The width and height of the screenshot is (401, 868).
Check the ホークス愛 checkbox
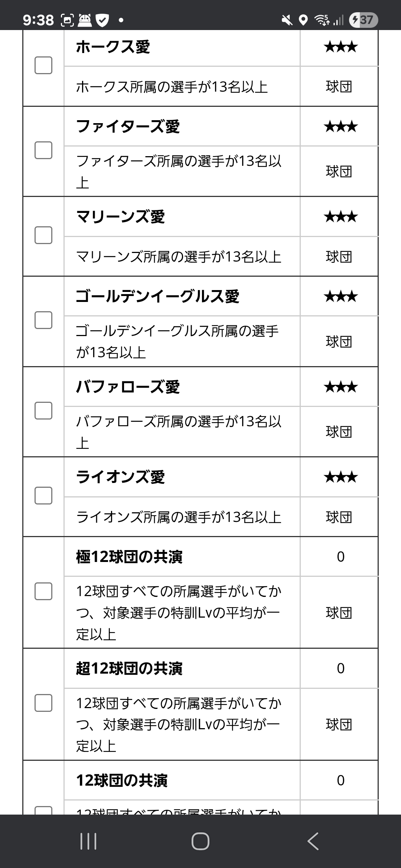pyautogui.click(x=43, y=65)
